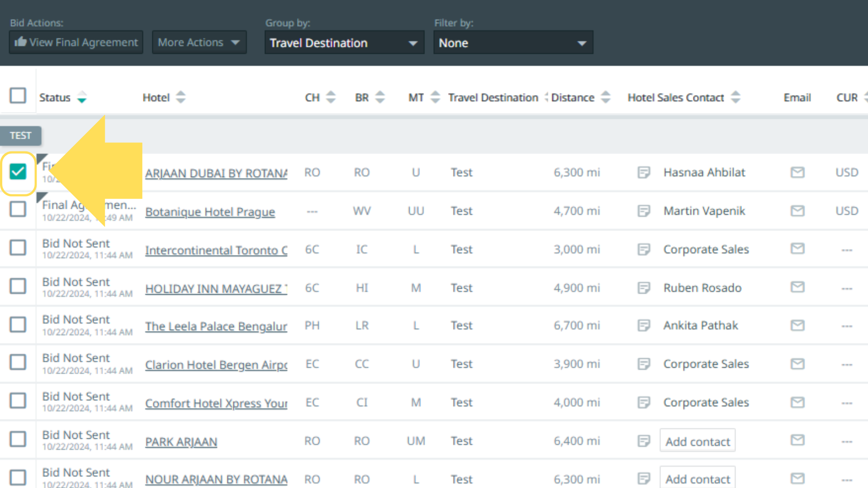868x488 pixels.
Task: Expand the Filter by None dropdown
Action: pyautogui.click(x=513, y=43)
